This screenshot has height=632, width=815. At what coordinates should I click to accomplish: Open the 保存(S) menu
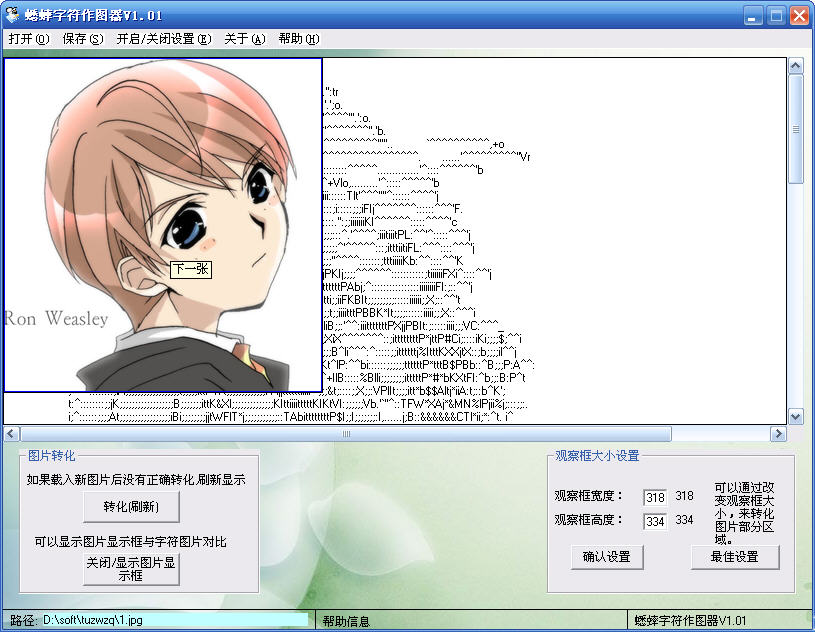[83, 39]
